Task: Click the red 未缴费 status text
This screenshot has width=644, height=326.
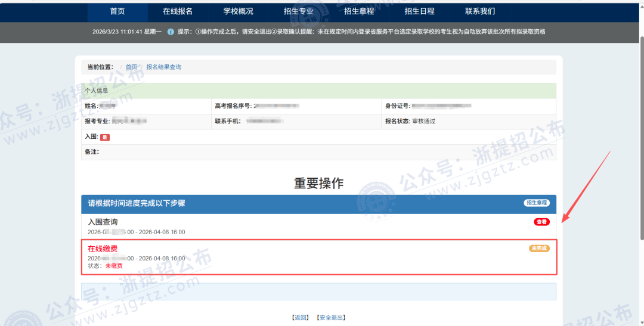Action: [x=114, y=266]
